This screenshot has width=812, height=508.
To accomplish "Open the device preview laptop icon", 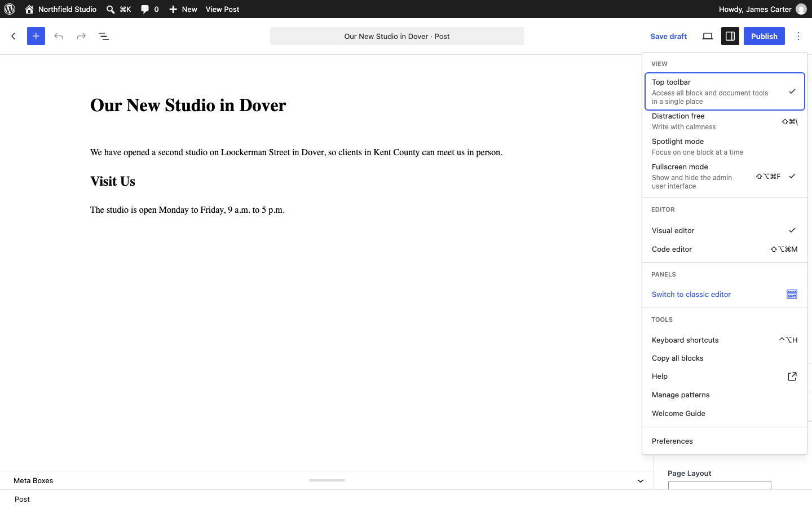I will pos(708,36).
